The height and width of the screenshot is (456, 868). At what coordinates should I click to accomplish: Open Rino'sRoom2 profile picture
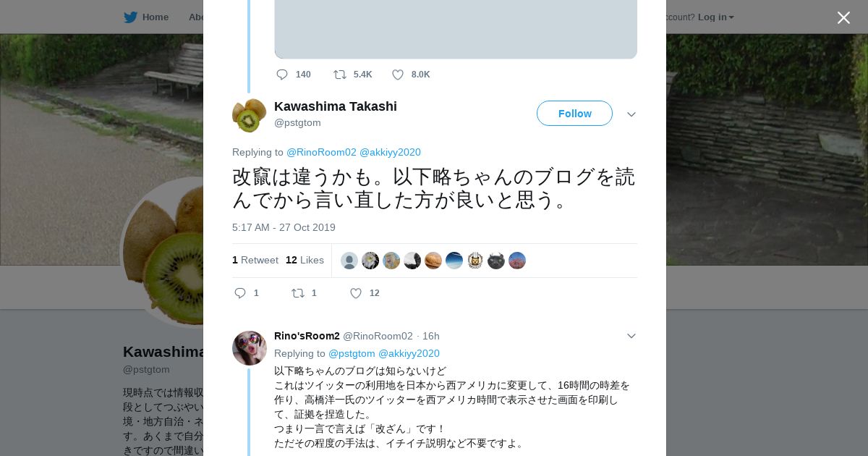tap(249, 348)
